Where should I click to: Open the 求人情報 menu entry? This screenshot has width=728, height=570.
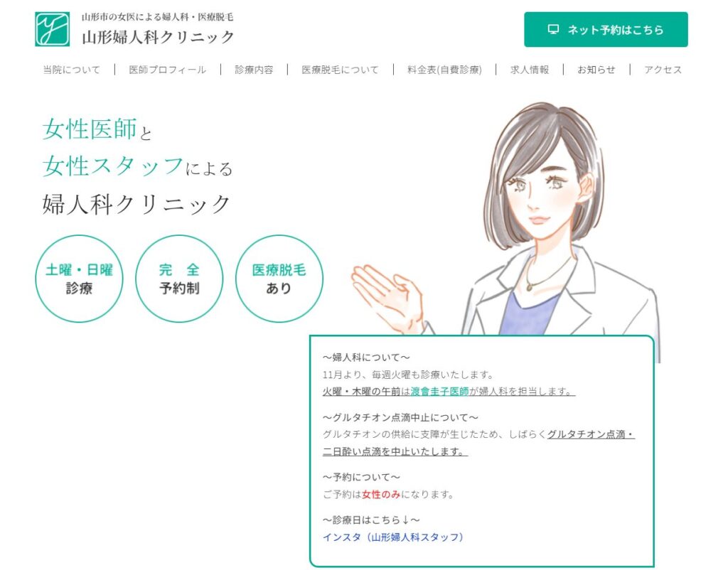[x=529, y=70]
